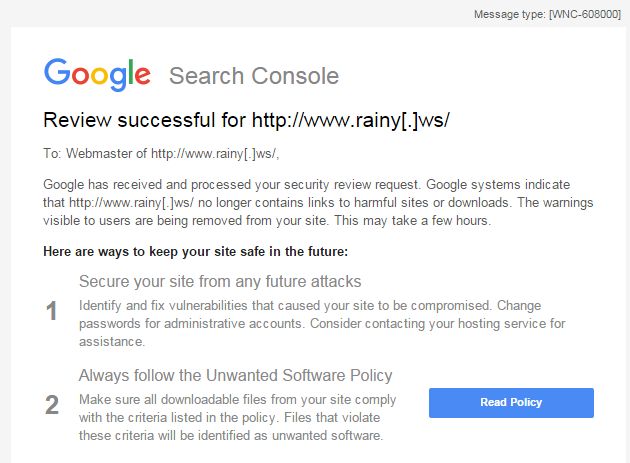Screen dimensions: 630x463
Task: Select the This may take a few hours sentence
Action: pyautogui.click(x=413, y=221)
